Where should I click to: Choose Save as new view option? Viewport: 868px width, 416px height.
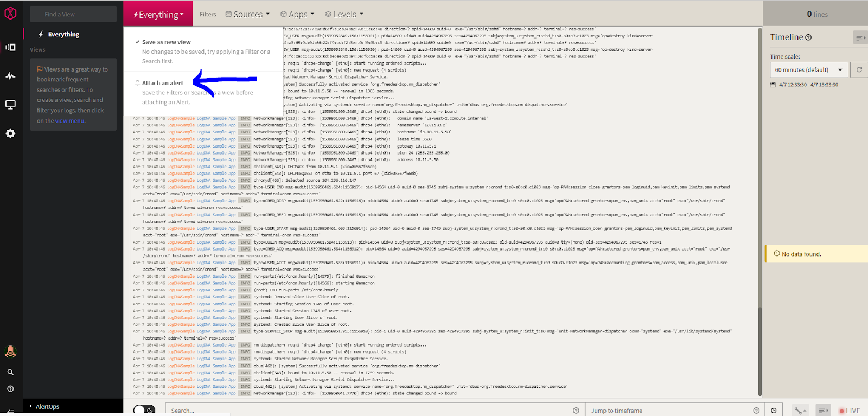coord(166,42)
